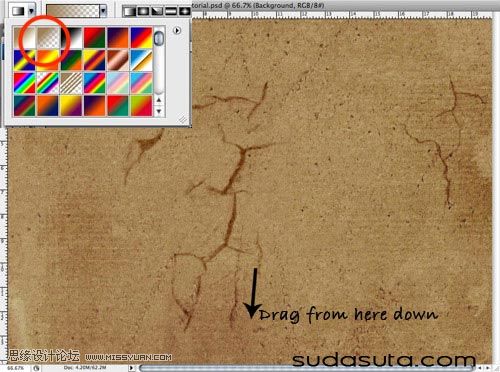The height and width of the screenshot is (372, 500).
Task: Choose the Foreground to Transparent gradient
Action: [48, 37]
